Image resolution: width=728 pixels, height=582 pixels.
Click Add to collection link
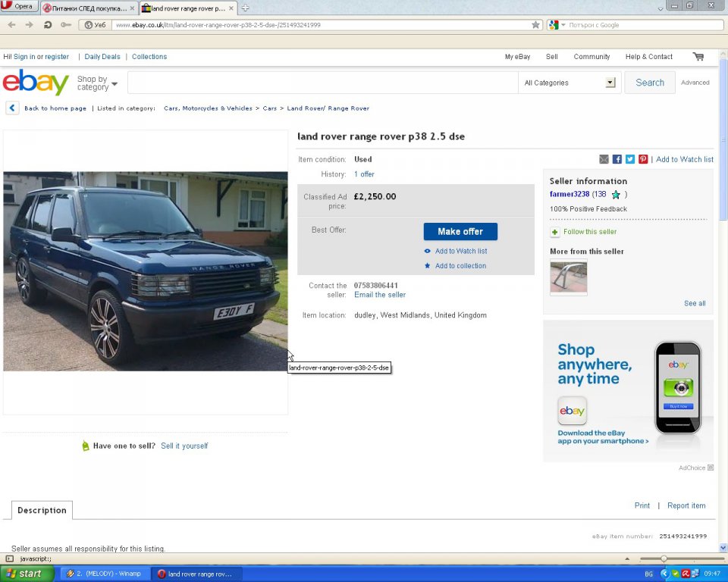pyautogui.click(x=460, y=266)
